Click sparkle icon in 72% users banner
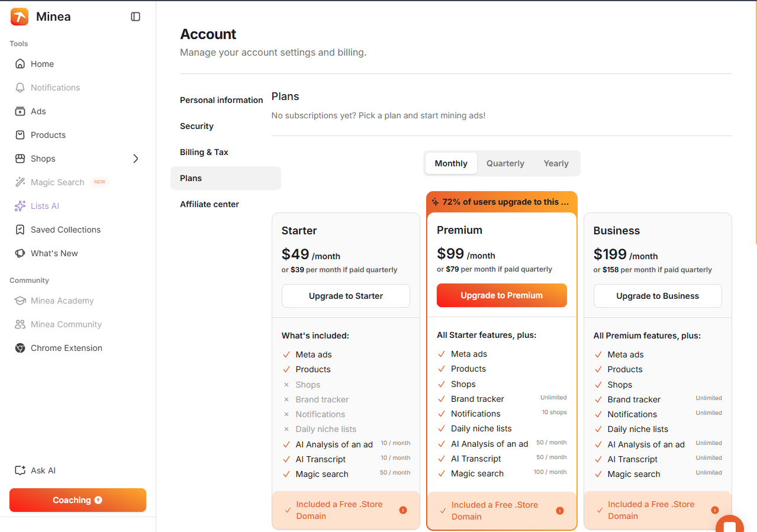 [435, 202]
